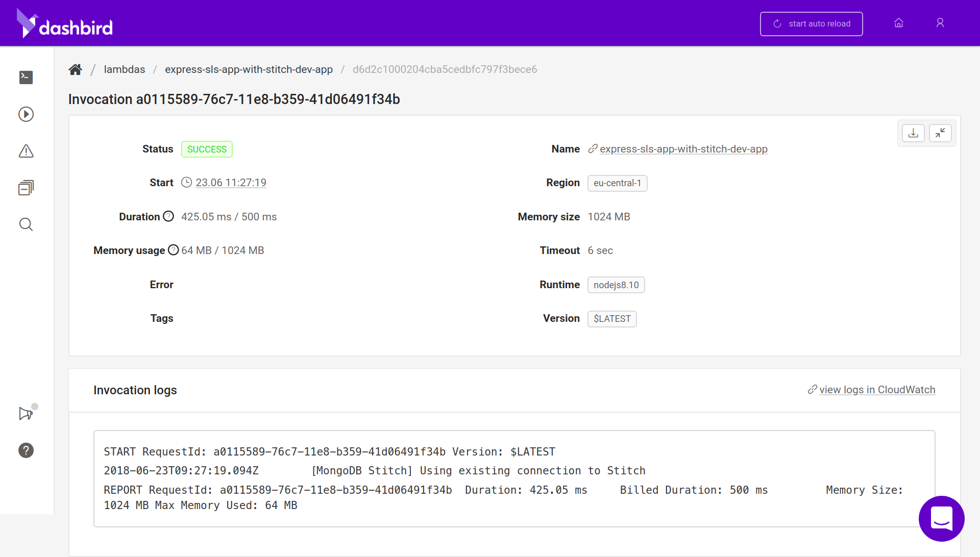Click Invocation logs heading

pos(135,390)
